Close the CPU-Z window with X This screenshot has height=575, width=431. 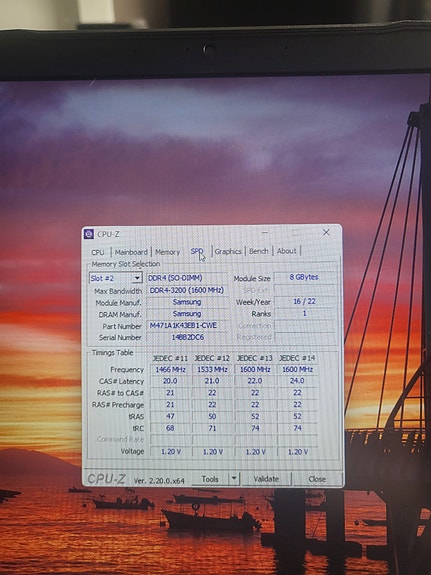click(x=326, y=232)
